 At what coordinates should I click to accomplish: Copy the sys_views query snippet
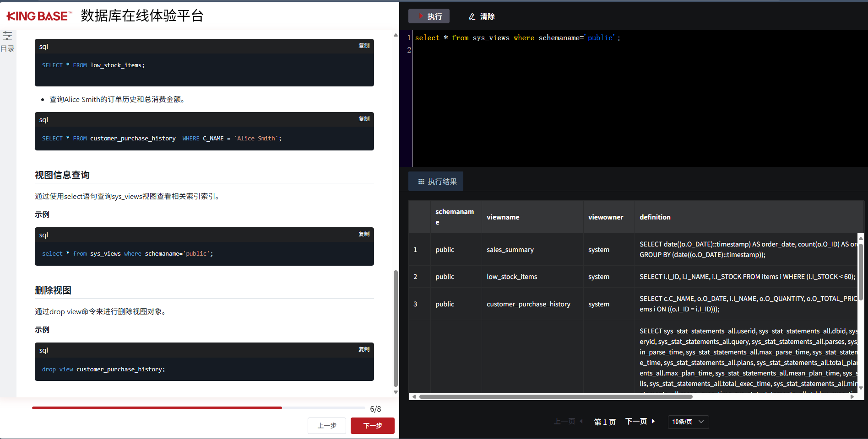coord(364,234)
